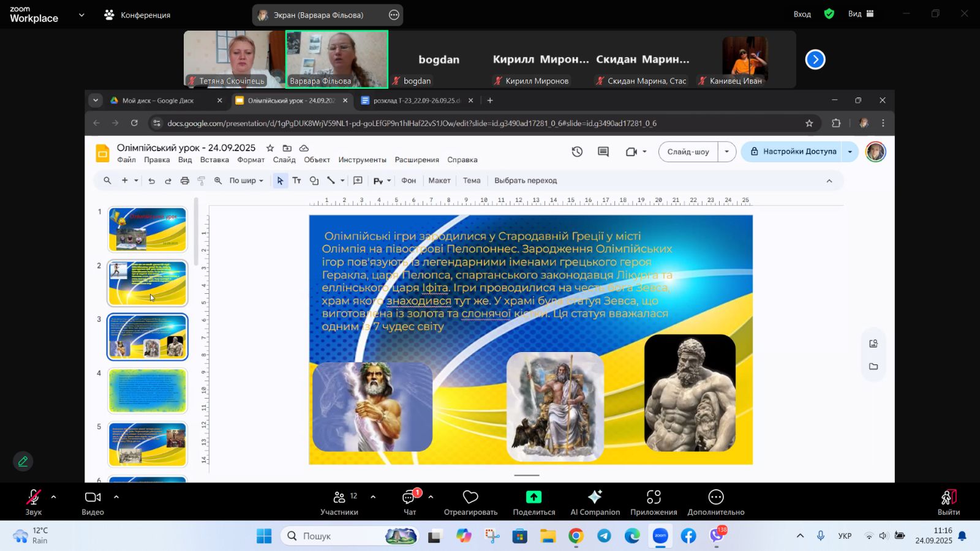This screenshot has height=551, width=980.
Task: Click the Настройки Доступа button
Action: point(793,152)
